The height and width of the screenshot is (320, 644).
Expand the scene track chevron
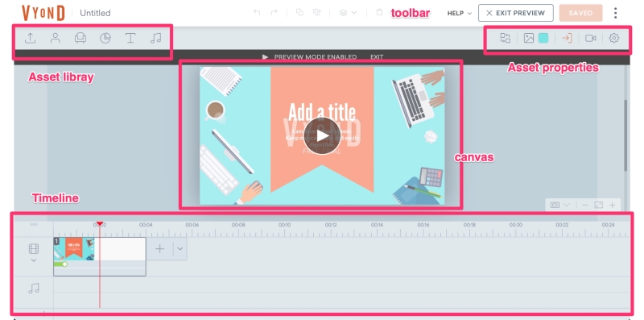(x=34, y=260)
